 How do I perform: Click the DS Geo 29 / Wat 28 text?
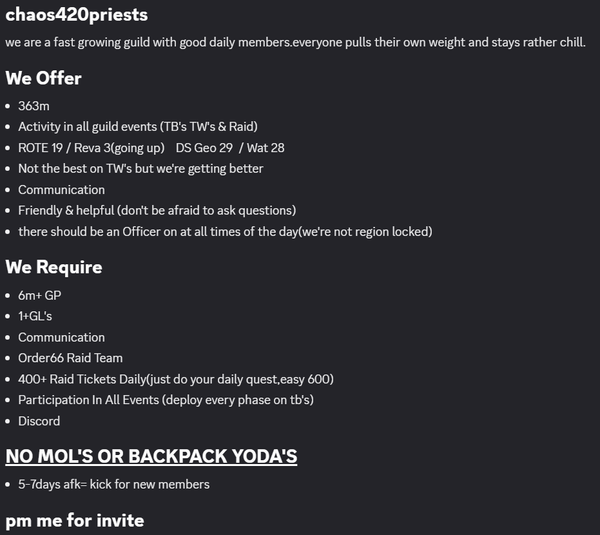tap(230, 148)
